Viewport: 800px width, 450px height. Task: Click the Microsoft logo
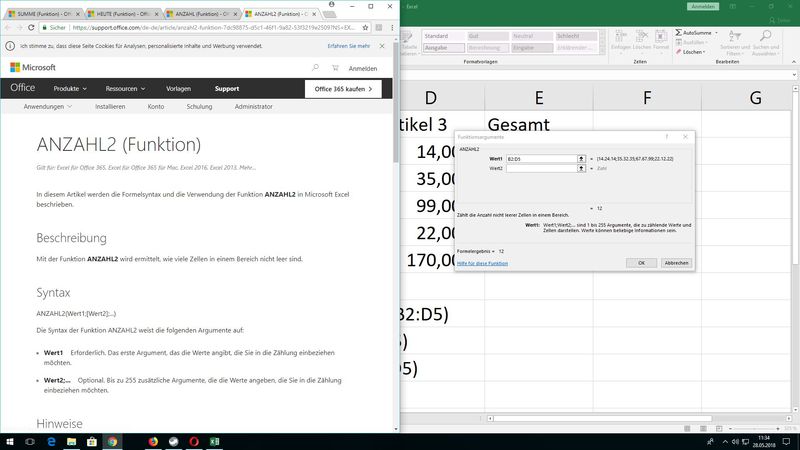click(x=33, y=67)
